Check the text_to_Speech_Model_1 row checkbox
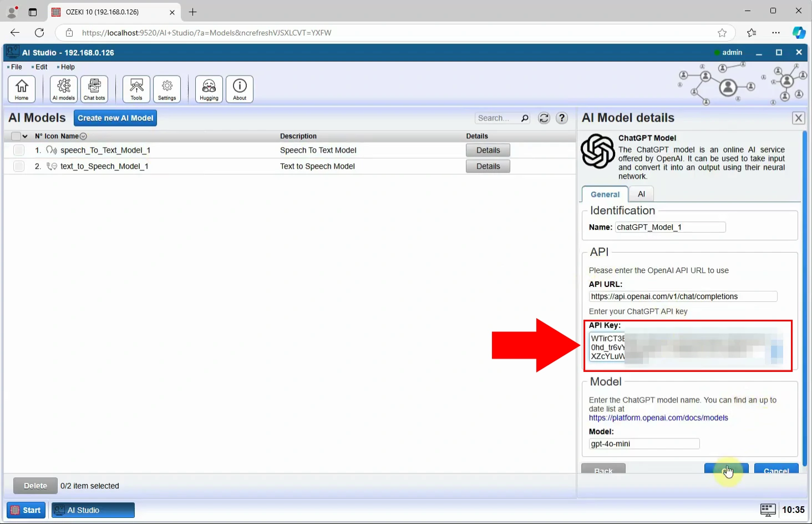The image size is (812, 524). pos(19,166)
